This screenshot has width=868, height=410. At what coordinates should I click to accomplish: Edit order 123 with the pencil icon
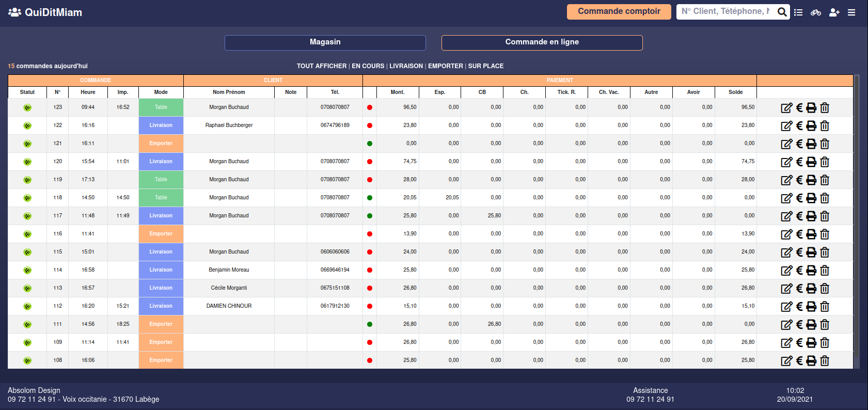(x=786, y=107)
